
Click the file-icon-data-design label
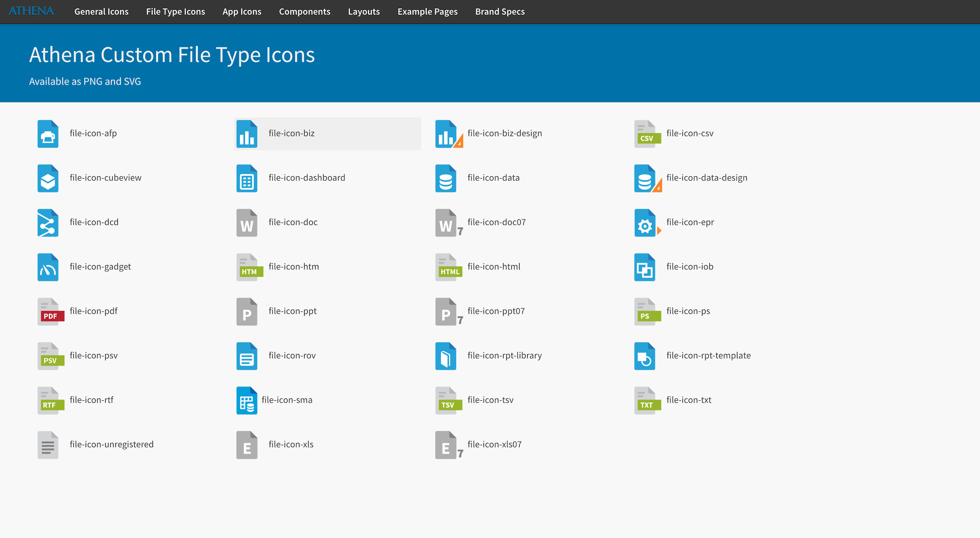(707, 178)
